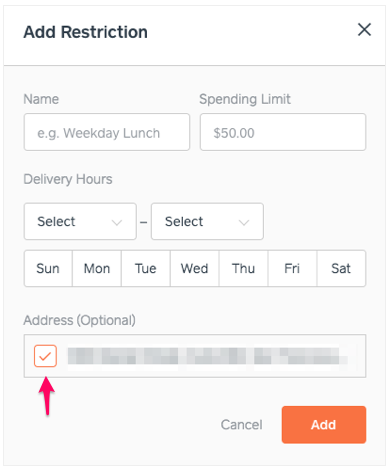
Task: Enable Tue in delivery days
Action: pos(146,268)
